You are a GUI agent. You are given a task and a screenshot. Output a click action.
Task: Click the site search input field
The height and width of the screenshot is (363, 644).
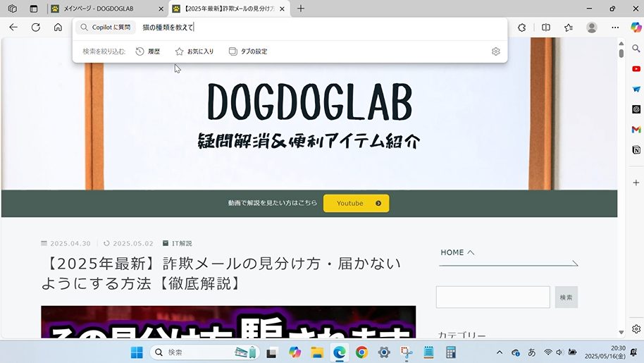493,297
